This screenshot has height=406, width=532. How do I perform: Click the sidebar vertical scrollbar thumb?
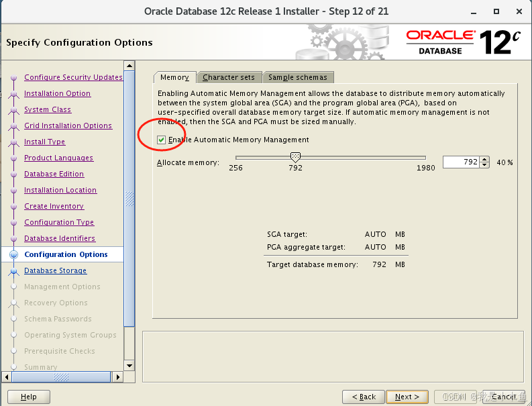coord(129,199)
